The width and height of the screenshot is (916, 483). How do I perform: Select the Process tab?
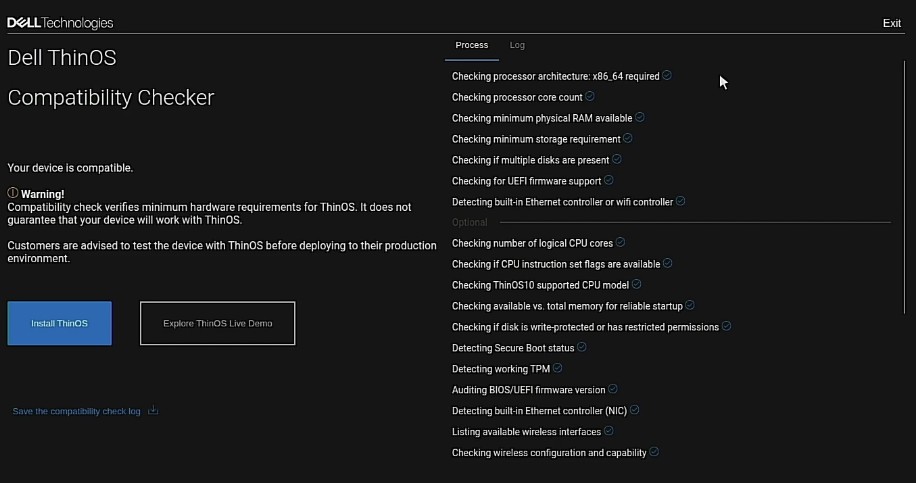tap(471, 45)
